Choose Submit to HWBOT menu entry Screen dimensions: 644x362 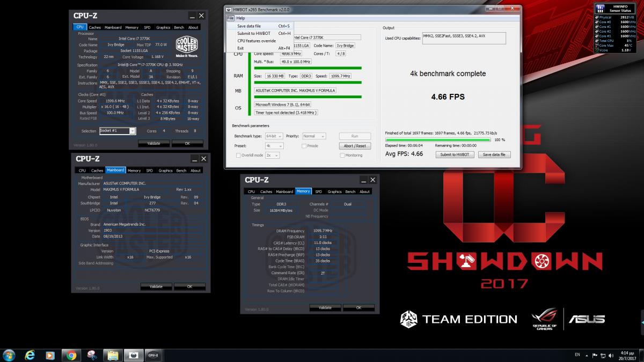point(260,33)
